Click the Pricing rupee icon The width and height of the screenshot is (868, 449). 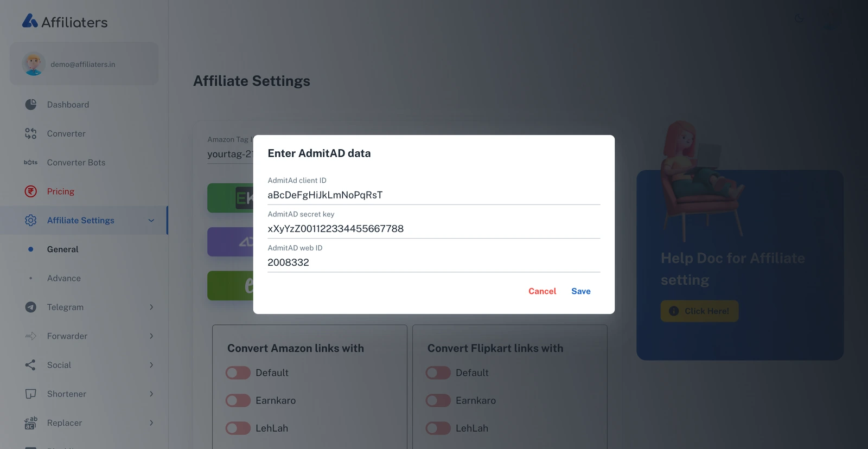[31, 191]
